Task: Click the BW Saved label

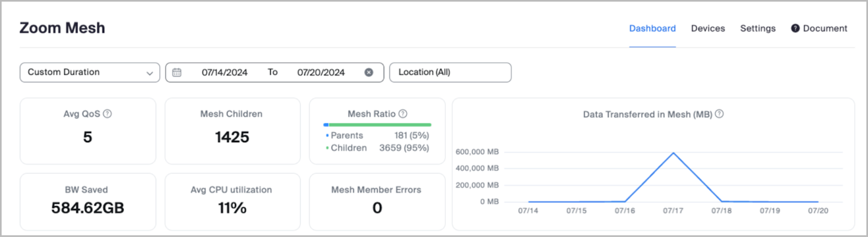Action: pyautogui.click(x=86, y=190)
